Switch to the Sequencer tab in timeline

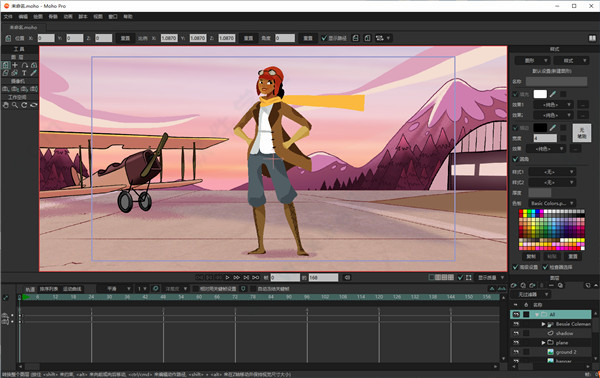click(x=49, y=289)
